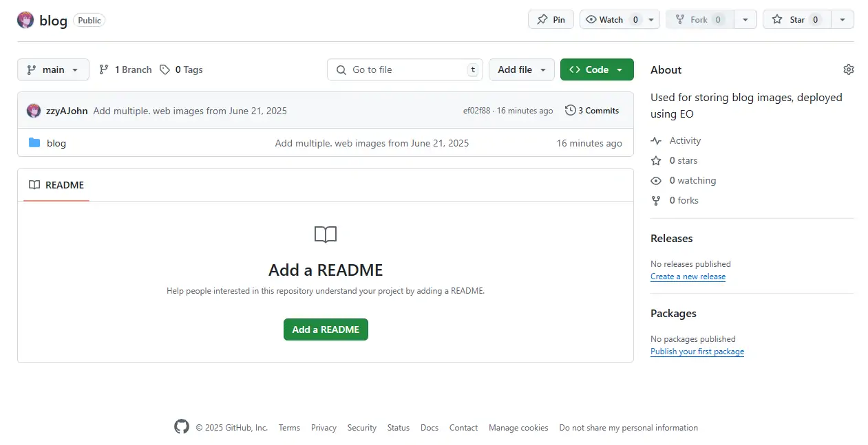Open commit hash ef02f88
The image size is (868, 445).
tap(477, 111)
